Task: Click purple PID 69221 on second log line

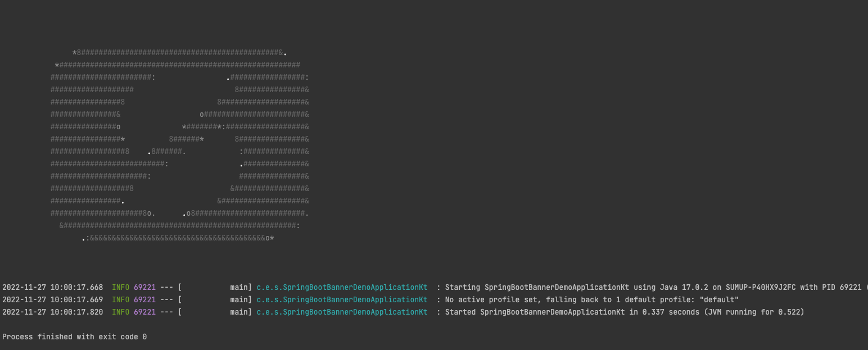Action: [x=144, y=300]
